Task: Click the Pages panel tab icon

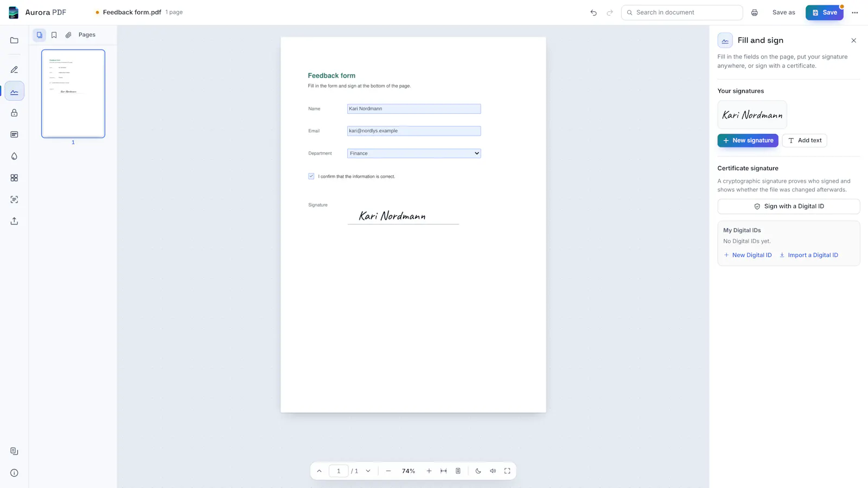Action: click(39, 35)
